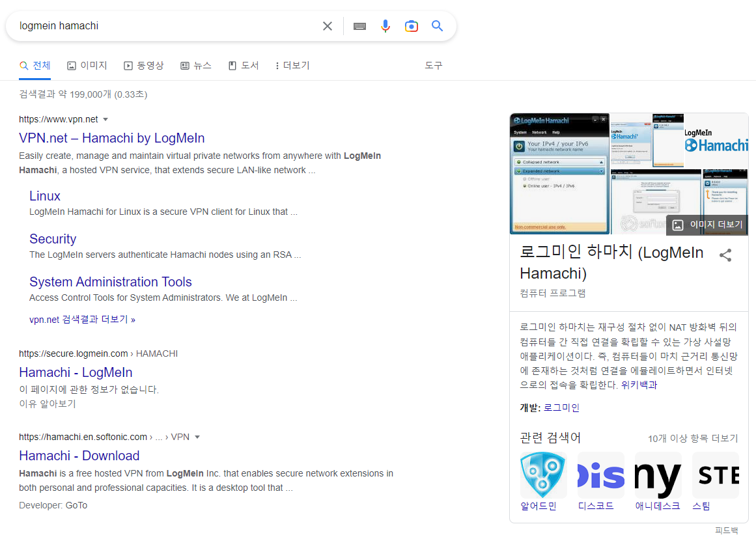Screen dimensions: 756x539
Task: Show more vpn.net search results
Action: (83, 320)
